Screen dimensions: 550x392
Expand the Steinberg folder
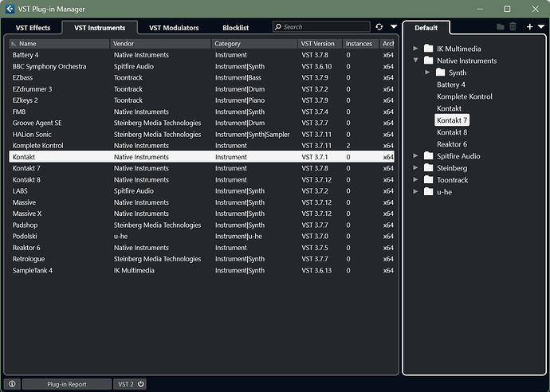pyautogui.click(x=415, y=167)
